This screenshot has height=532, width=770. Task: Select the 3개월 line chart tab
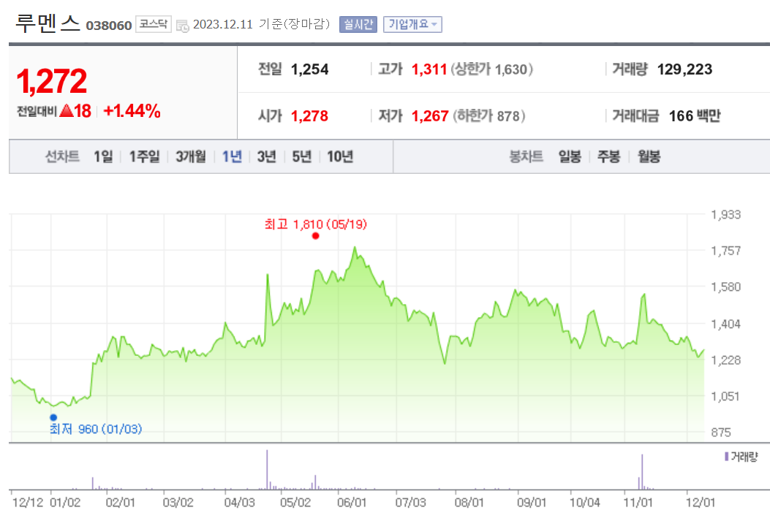191,156
